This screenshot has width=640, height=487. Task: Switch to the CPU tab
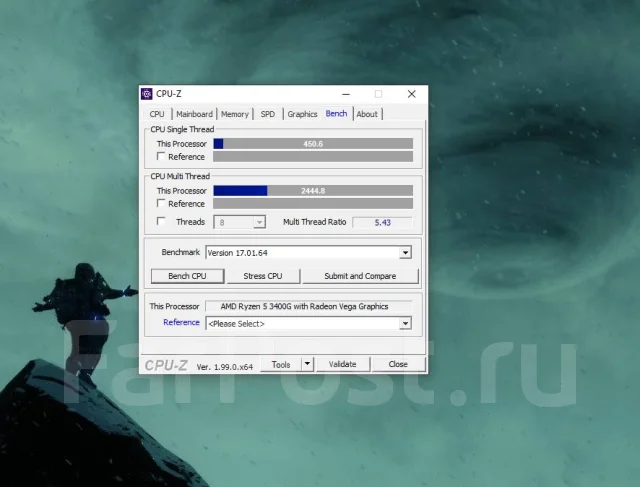pyautogui.click(x=157, y=114)
